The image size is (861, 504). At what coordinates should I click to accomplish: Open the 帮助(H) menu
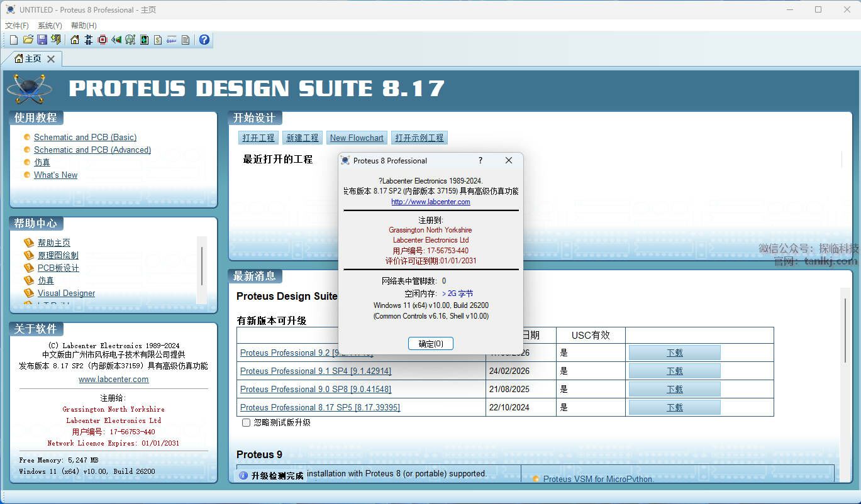coord(84,26)
